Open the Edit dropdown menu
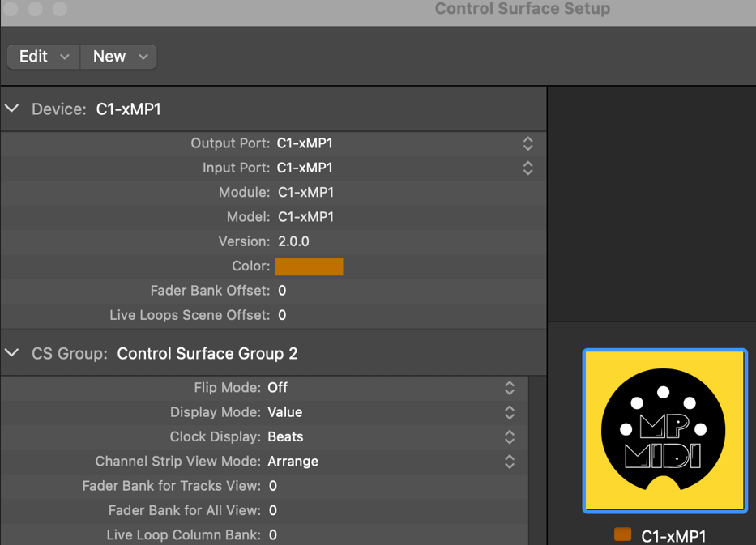Screen dimensions: 756x545 click(44, 57)
